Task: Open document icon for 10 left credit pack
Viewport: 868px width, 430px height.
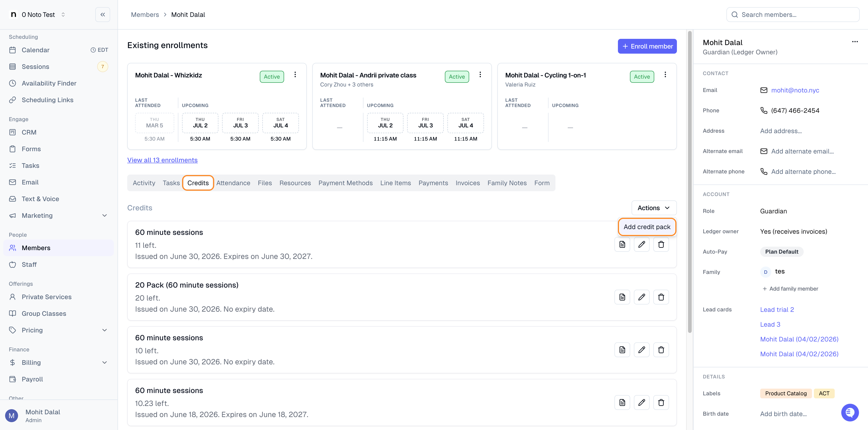Action: tap(622, 350)
